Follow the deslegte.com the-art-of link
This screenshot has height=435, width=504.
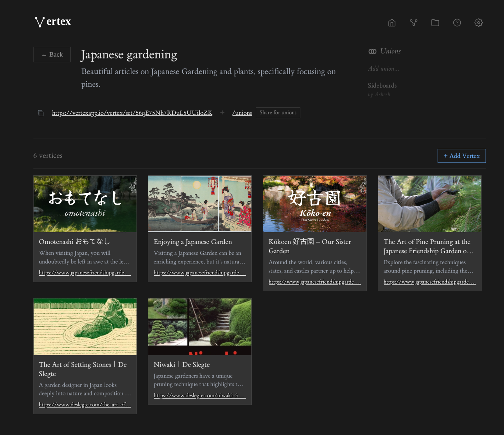point(85,405)
